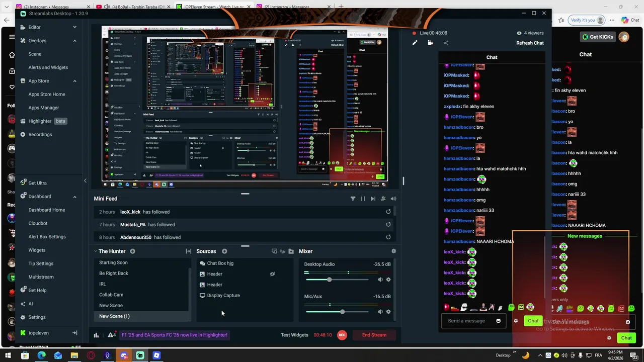The width and height of the screenshot is (644, 362).
Task: Open the performance stats bar chart icon
Action: (x=96, y=335)
